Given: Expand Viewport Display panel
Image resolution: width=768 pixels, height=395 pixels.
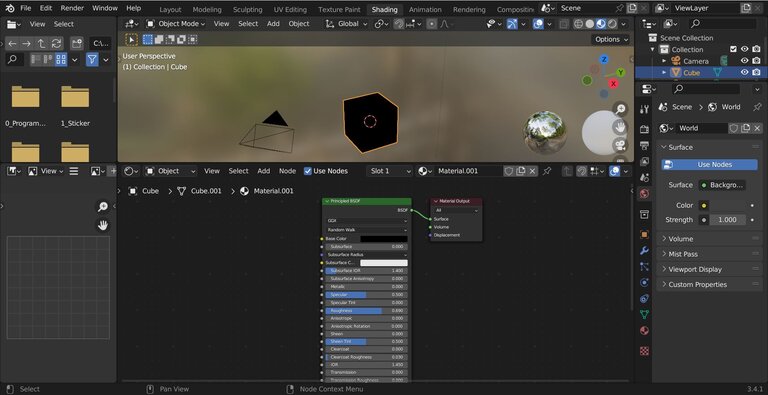Looking at the screenshot, I should click(695, 269).
